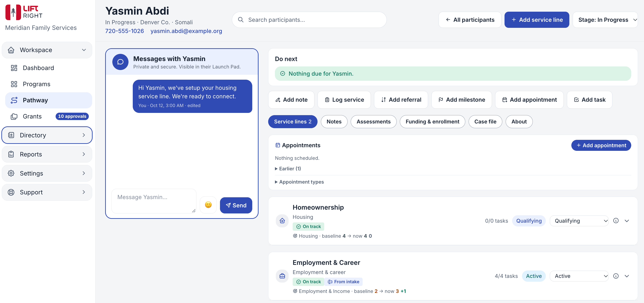Click the Reports clipboard icon
The width and height of the screenshot is (644, 303).
click(11, 154)
